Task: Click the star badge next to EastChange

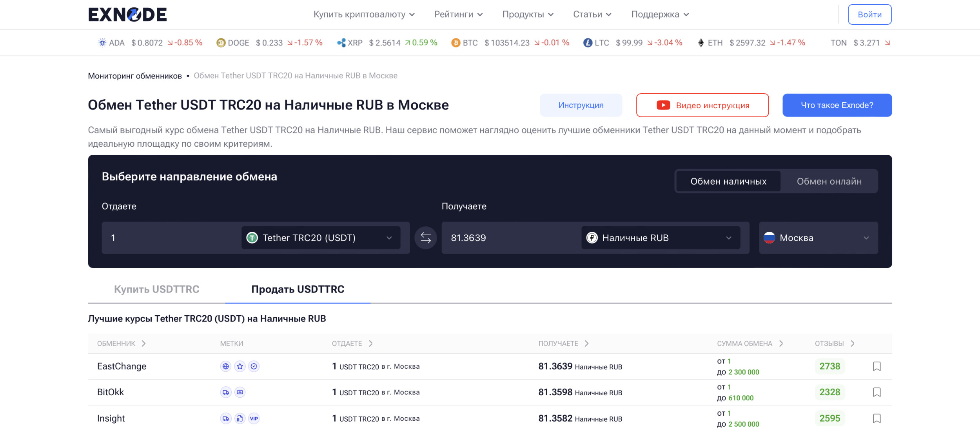Action: [240, 366]
